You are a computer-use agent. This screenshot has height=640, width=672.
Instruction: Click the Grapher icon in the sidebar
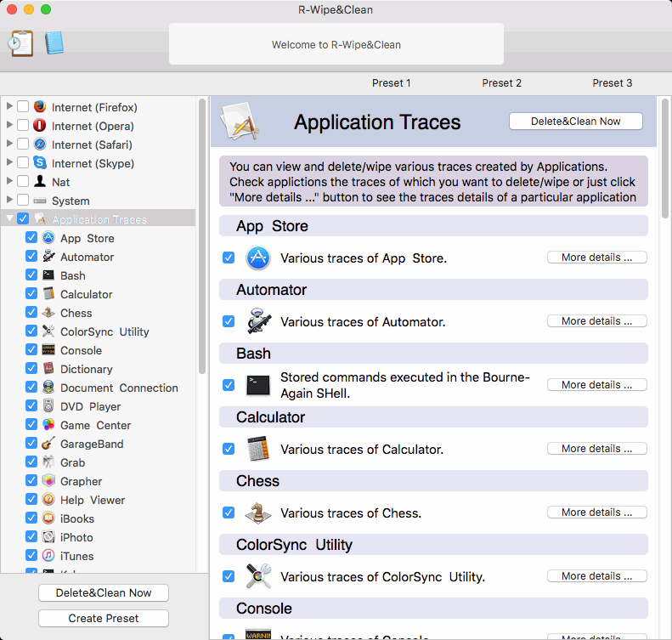coord(48,480)
